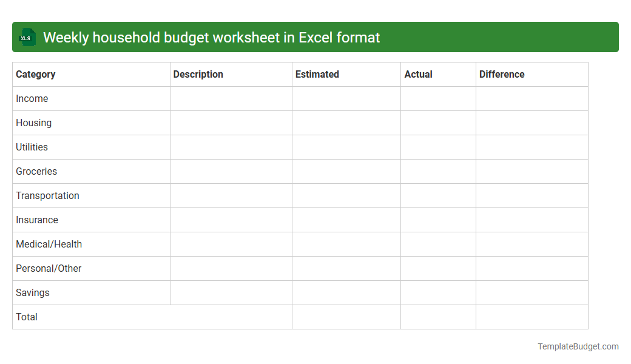Select the Personal/Other row label

coord(49,268)
